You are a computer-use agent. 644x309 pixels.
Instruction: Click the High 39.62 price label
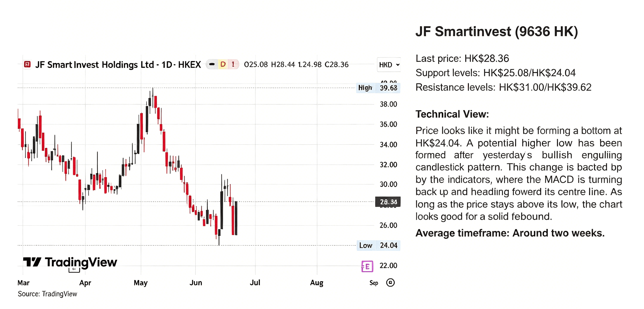pyautogui.click(x=378, y=88)
